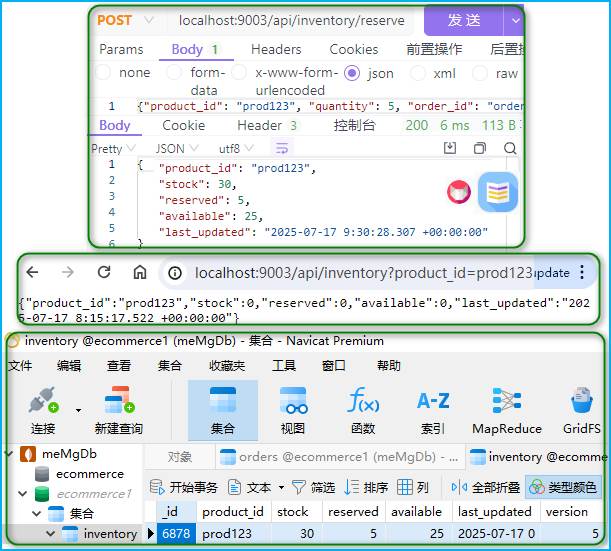Select the none body type radio
Image resolution: width=611 pixels, height=551 pixels.
tap(103, 72)
